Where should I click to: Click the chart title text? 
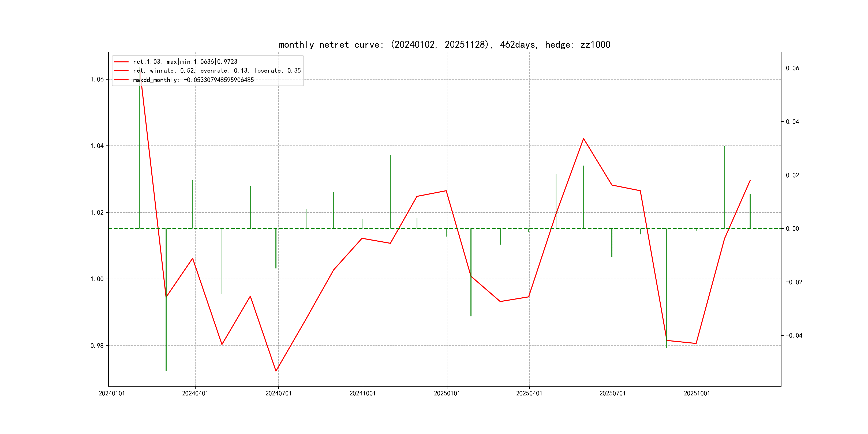pos(444,44)
